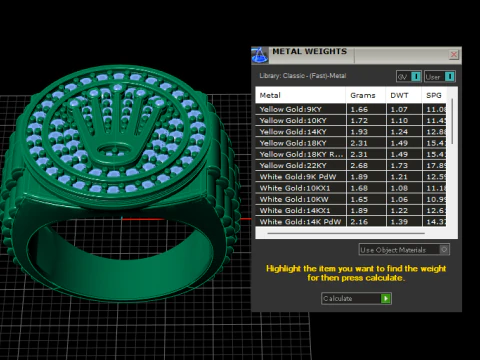
Task: Sort by the Metal column header
Action: (301, 95)
